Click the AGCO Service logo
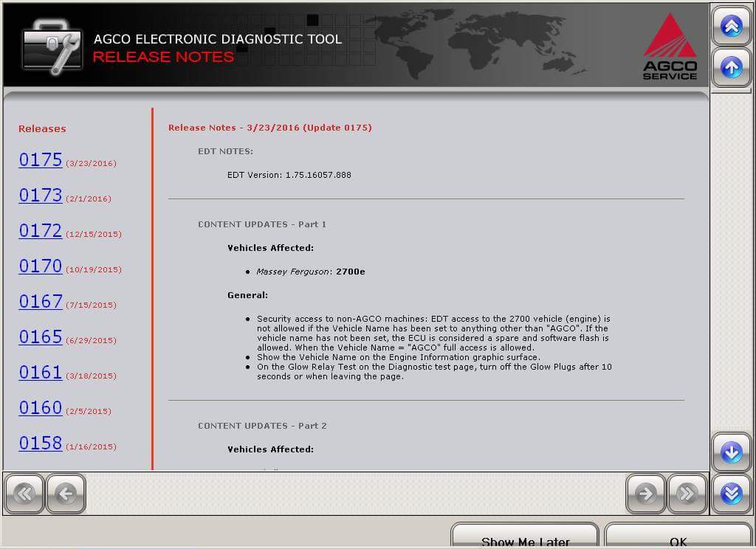756x549 pixels. (670, 46)
